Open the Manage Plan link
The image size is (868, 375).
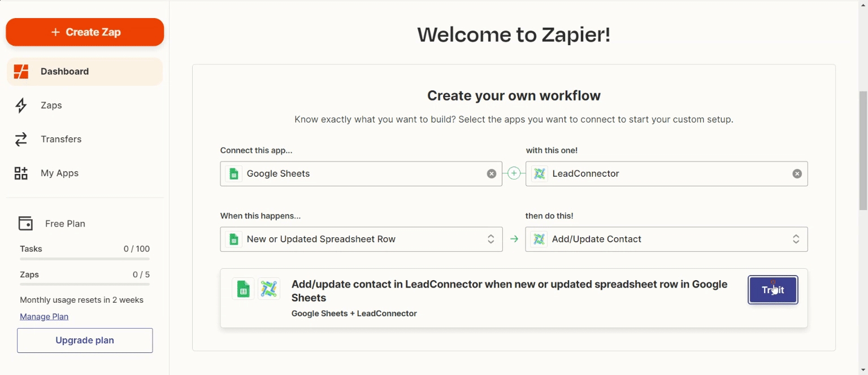pyautogui.click(x=44, y=316)
